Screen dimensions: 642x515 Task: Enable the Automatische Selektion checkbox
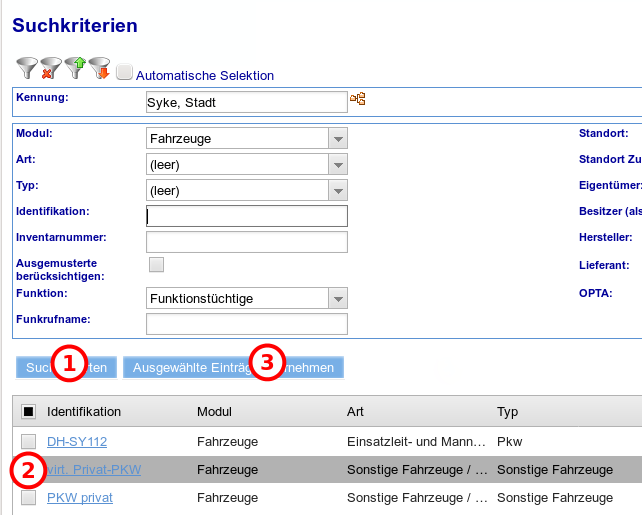124,72
